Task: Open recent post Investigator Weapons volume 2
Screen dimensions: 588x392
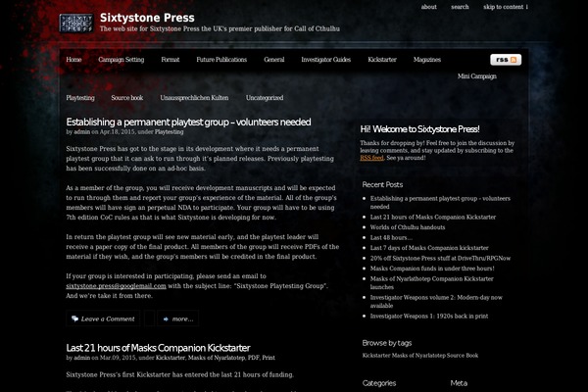Action: 436,301
